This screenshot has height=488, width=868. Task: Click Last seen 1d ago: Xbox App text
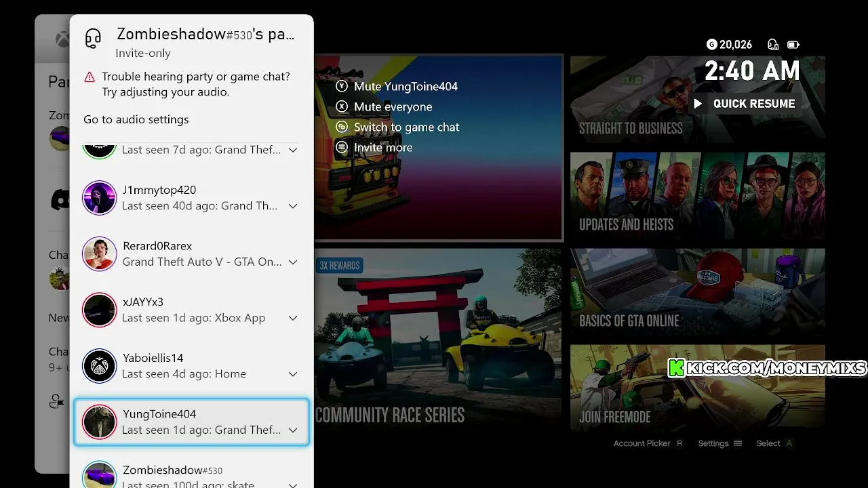click(193, 318)
